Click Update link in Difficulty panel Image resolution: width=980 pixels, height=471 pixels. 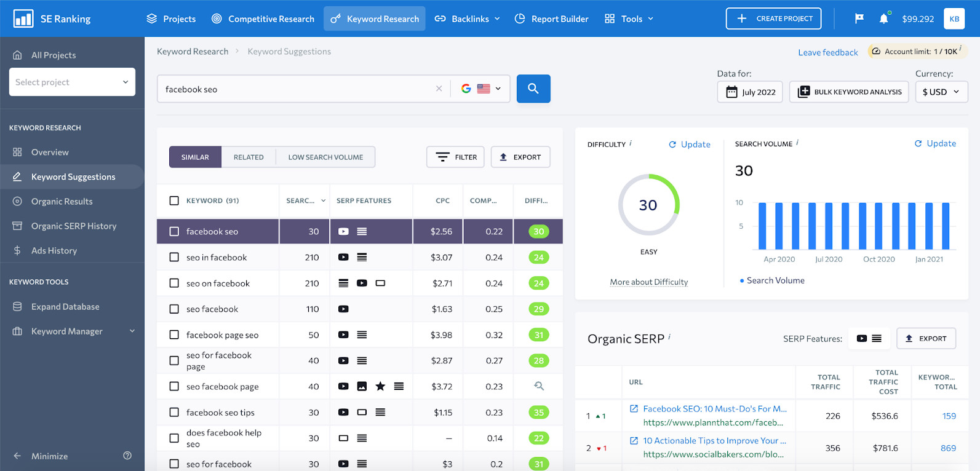690,144
